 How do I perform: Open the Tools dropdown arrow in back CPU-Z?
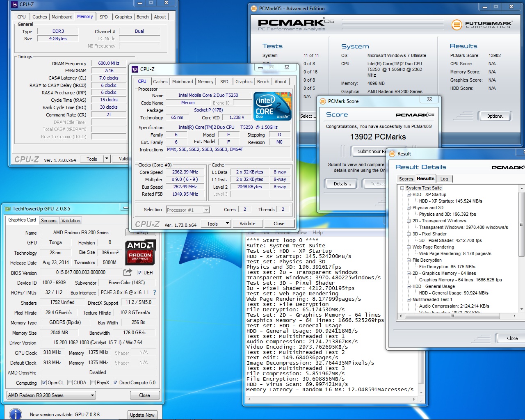(x=107, y=159)
